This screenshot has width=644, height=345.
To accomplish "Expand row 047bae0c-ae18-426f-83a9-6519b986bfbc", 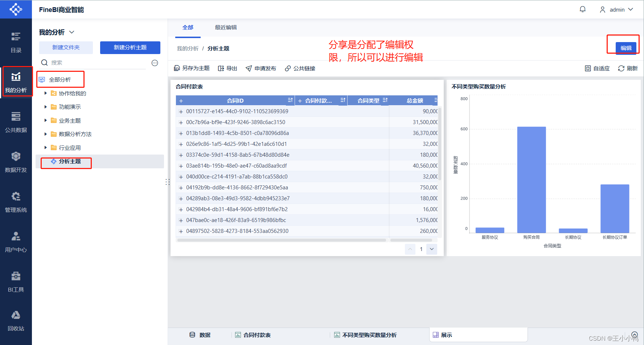I will point(181,221).
